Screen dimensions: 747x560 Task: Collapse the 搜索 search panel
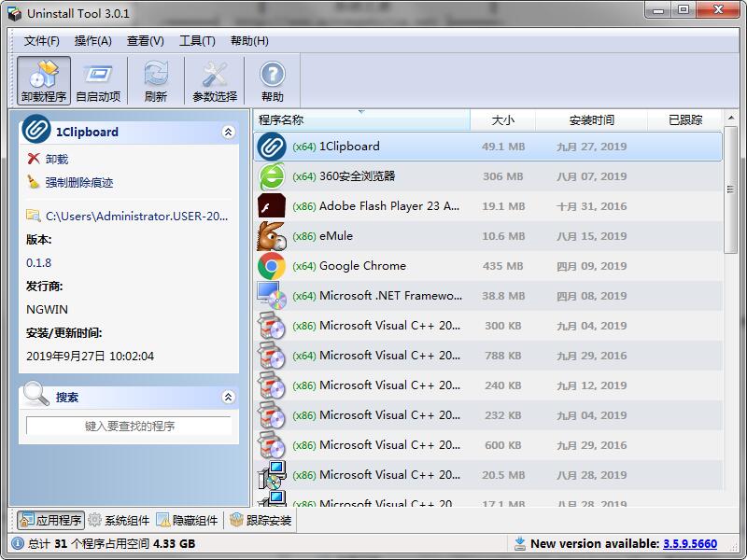228,396
